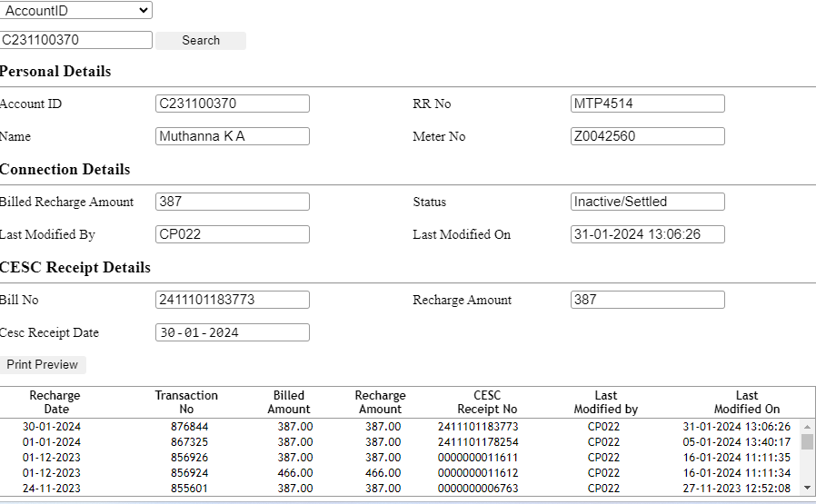
Task: Click receipt number 0000000011612
Action: [478, 473]
